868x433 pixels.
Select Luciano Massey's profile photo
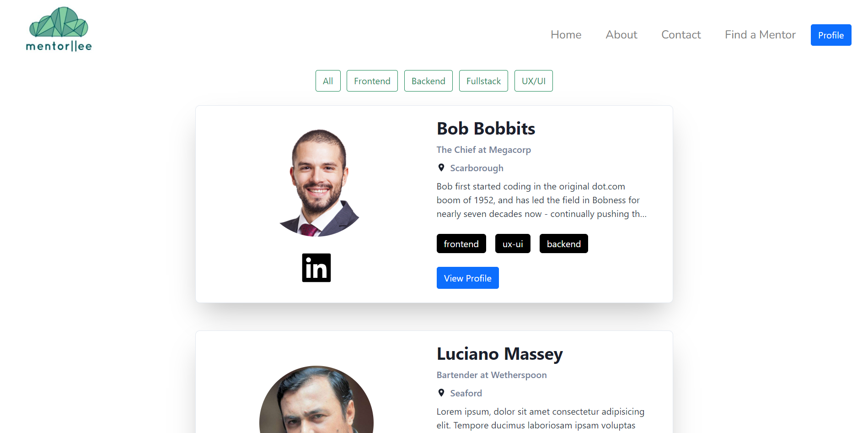[x=316, y=399]
